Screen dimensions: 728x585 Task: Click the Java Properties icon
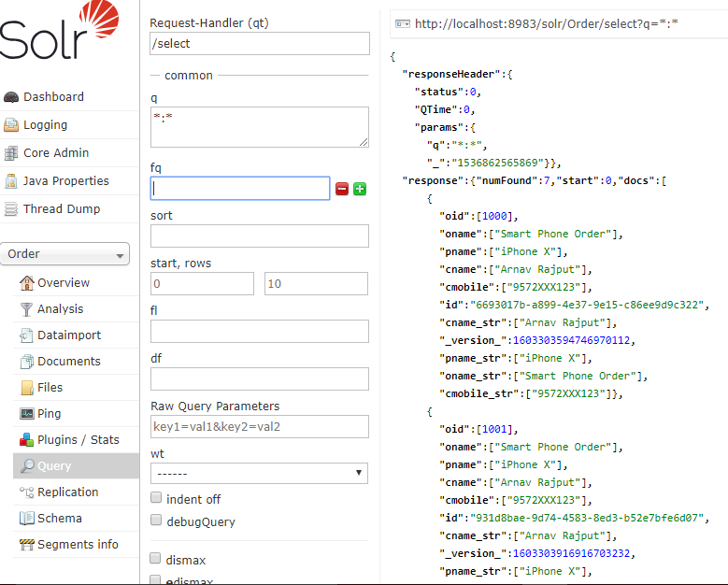[x=11, y=181]
